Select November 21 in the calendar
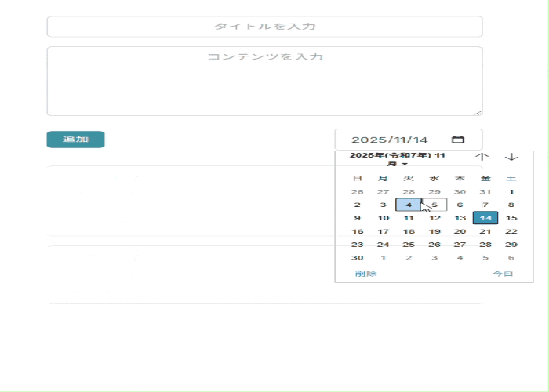This screenshot has height=392, width=549. point(485,231)
